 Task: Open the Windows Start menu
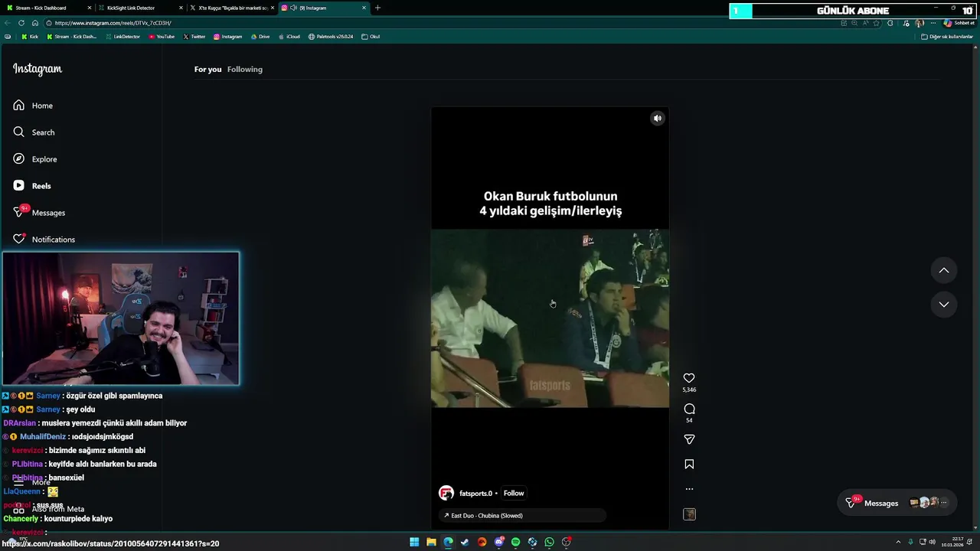pyautogui.click(x=414, y=542)
